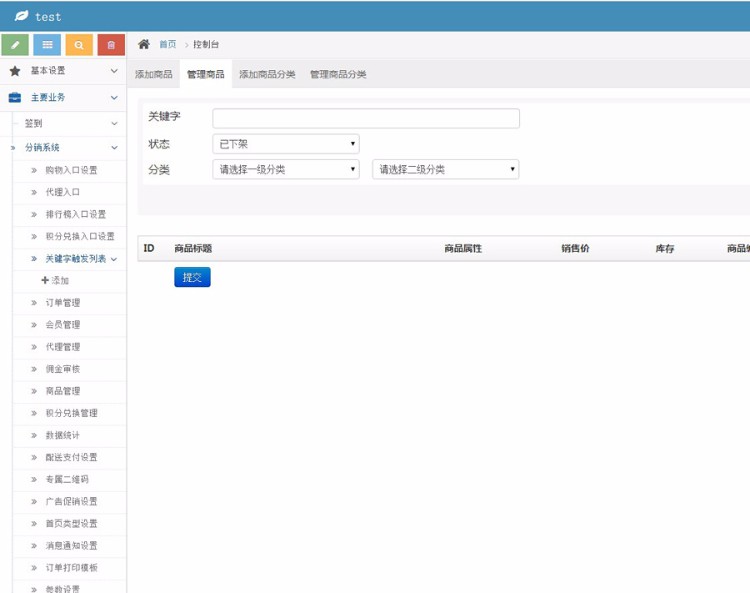Screen dimensions: 750x593
Task: Click the red trash shortcut button
Action: 111,45
